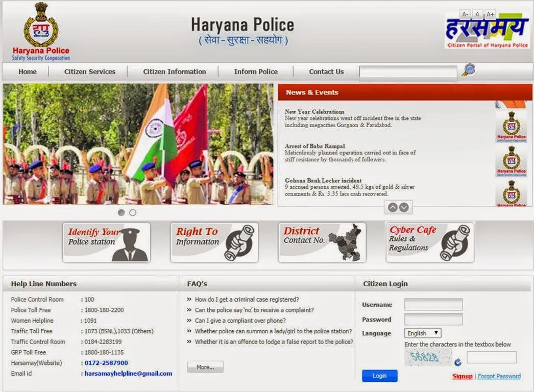534x392 pixels.
Task: Click the Citizen Login heading
Action: pyautogui.click(x=385, y=284)
